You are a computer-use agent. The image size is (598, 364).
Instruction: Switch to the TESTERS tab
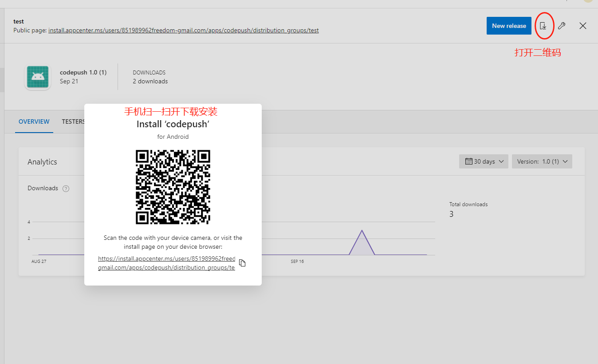[73, 121]
